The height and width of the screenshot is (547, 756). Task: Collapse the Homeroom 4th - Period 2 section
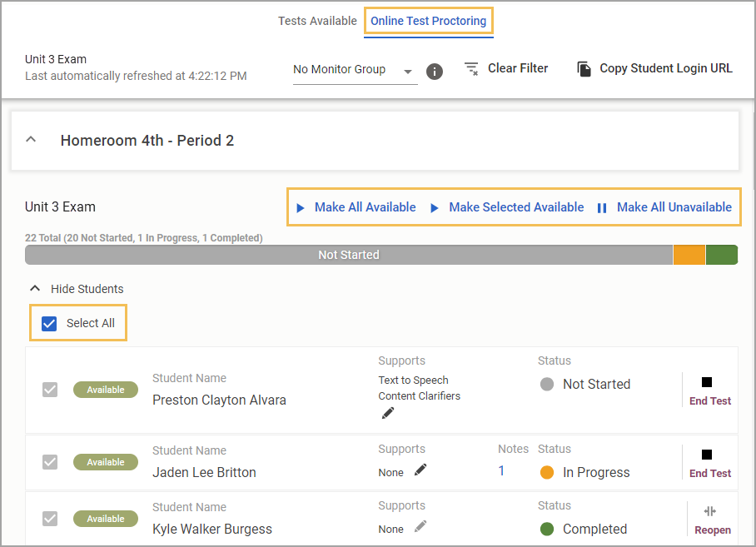pos(31,140)
